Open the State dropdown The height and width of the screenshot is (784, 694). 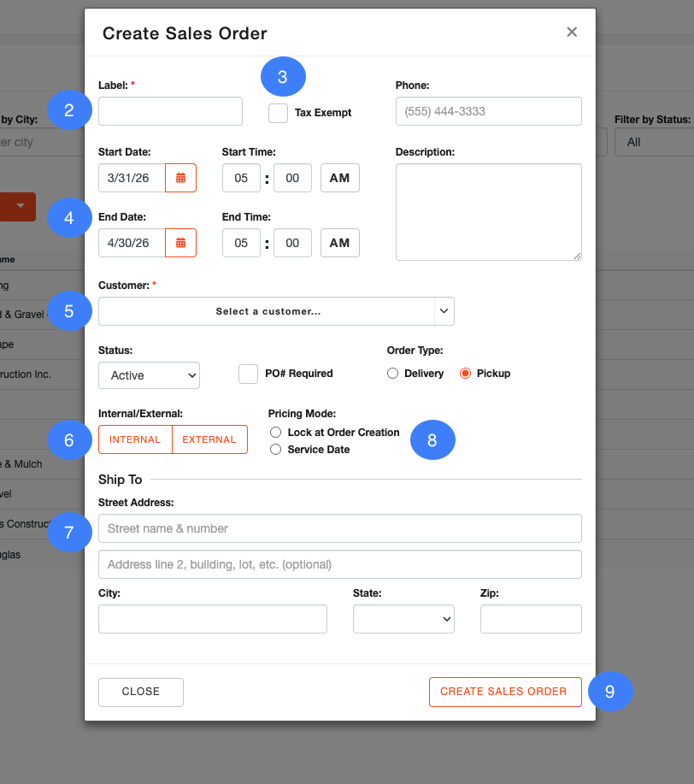[403, 619]
